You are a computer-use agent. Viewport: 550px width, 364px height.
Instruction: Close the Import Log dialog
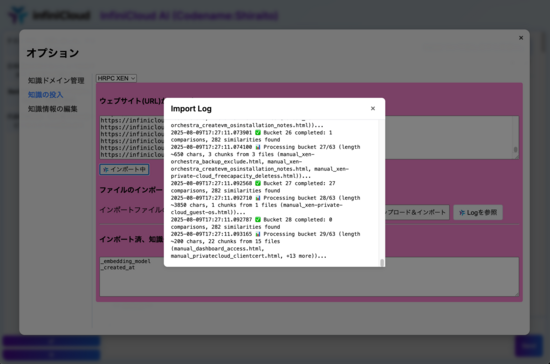pos(373,108)
